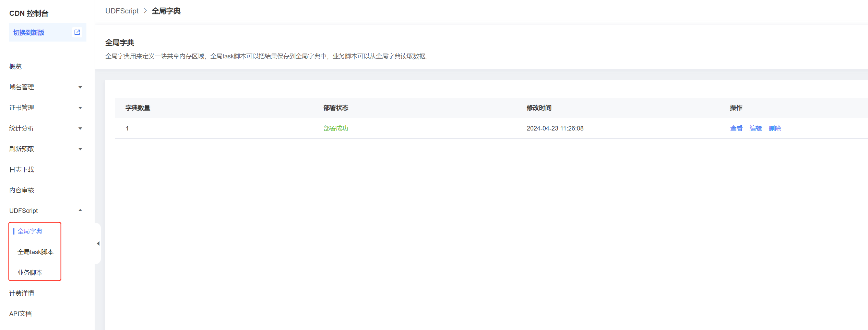The height and width of the screenshot is (330, 868).
Task: Click 全局字典 in the breadcrumb
Action: [x=166, y=11]
